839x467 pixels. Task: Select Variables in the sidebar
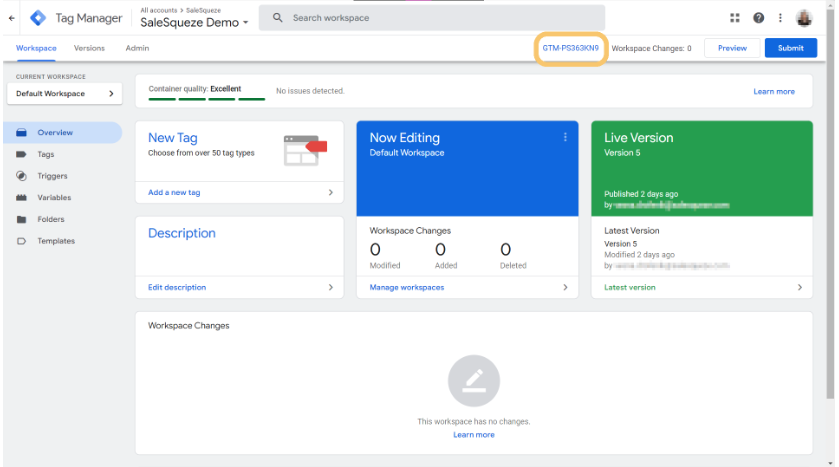pyautogui.click(x=54, y=197)
